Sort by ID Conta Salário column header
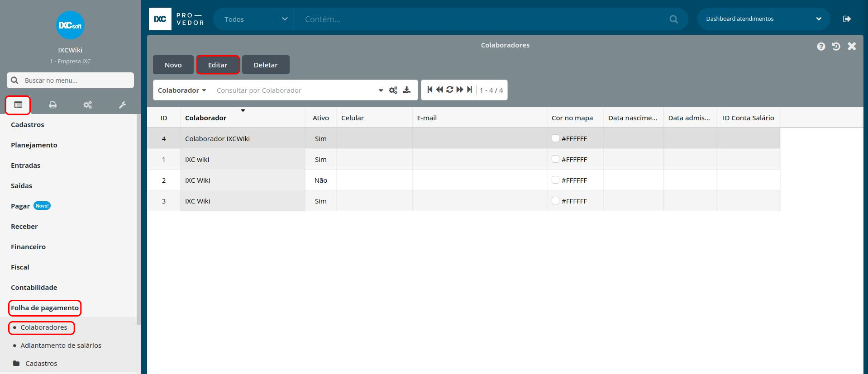The width and height of the screenshot is (868, 374). point(749,118)
